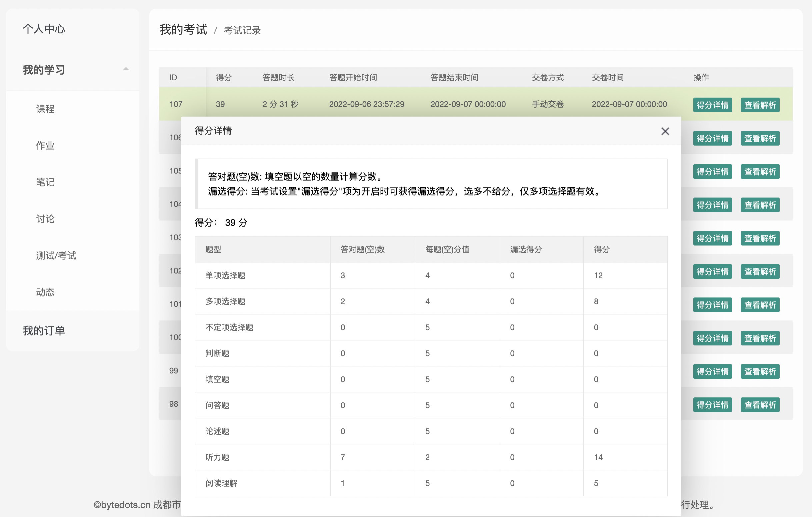Click 查看解析 for the 102 row
The width and height of the screenshot is (812, 517).
760,271
